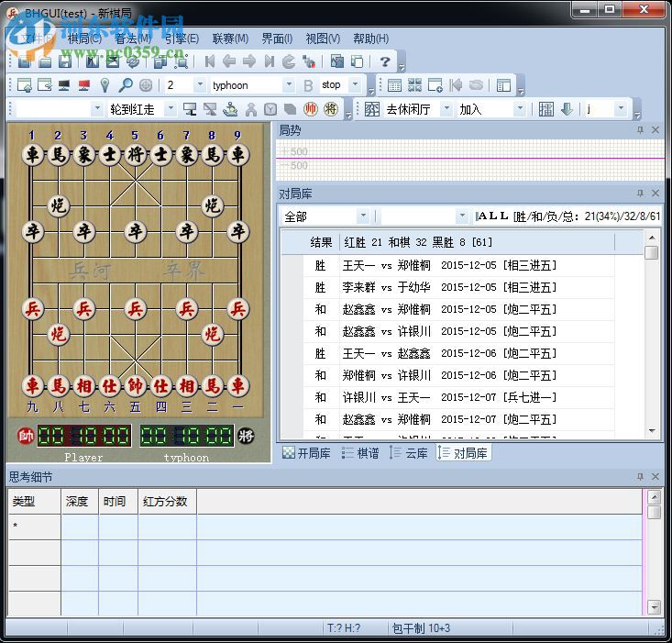Click the bold B engine icon

click(308, 85)
